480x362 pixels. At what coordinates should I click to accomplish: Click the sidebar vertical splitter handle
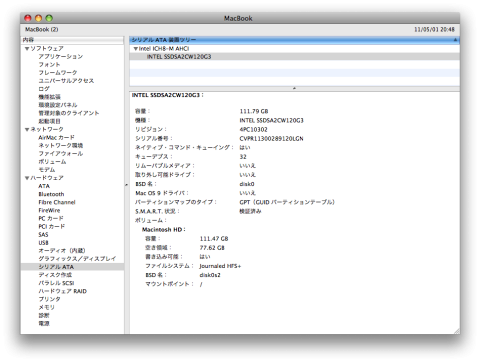(127, 185)
